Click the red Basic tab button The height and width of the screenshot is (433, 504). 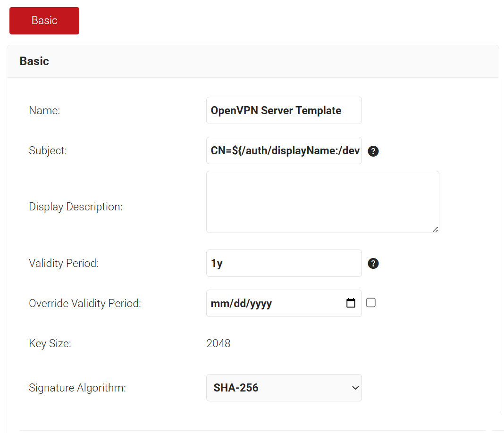[44, 21]
